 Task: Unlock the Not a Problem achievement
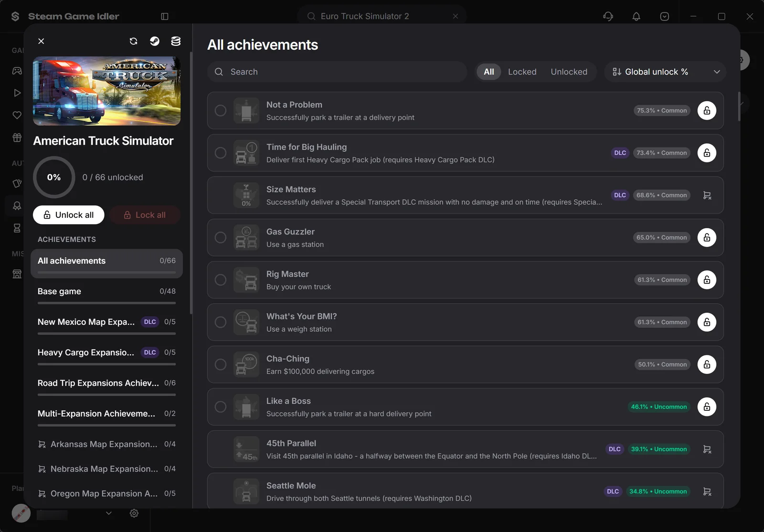coord(707,110)
